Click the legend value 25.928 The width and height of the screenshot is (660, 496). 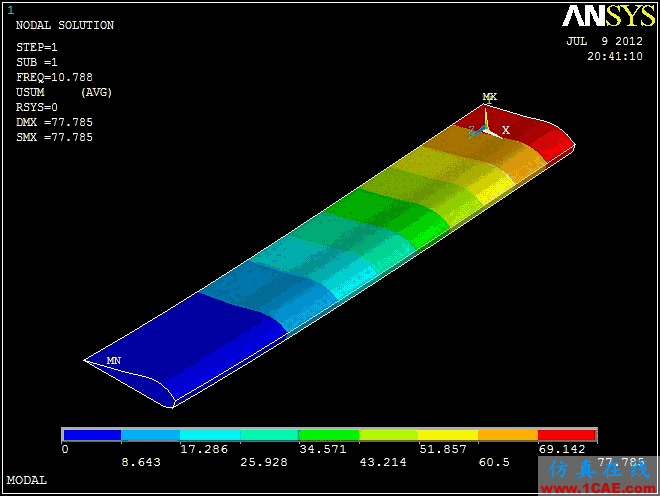tap(264, 462)
